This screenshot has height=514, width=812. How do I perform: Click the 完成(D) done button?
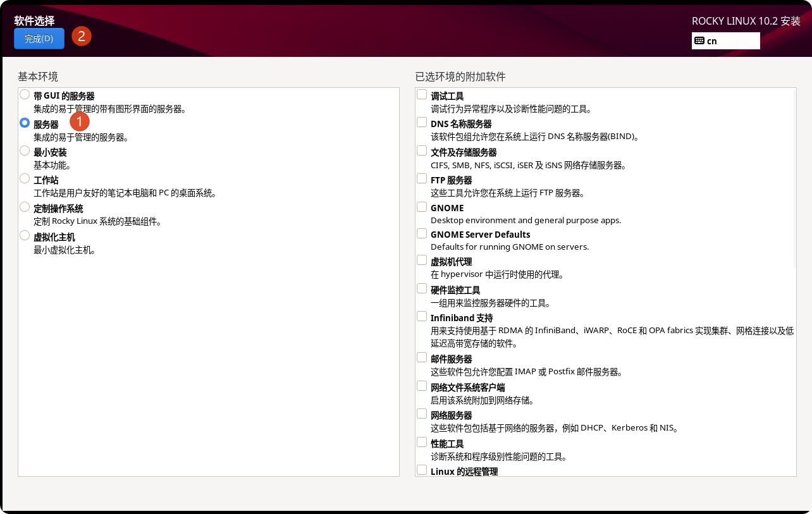point(39,39)
